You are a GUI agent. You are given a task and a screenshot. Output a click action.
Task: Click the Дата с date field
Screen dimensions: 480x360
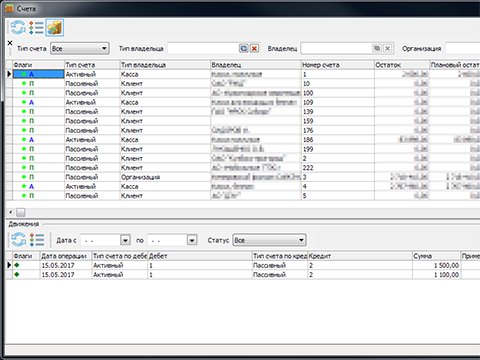pyautogui.click(x=100, y=240)
